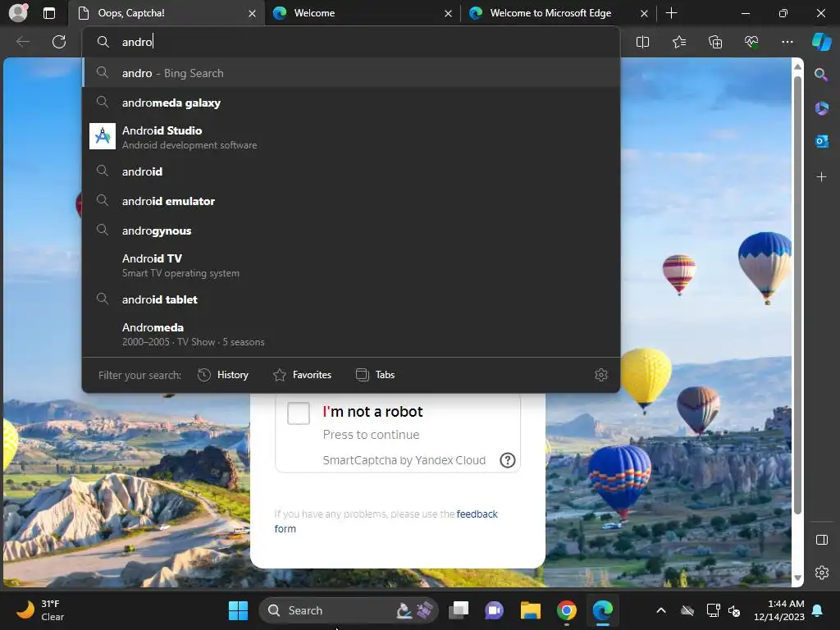Switch to the Welcome tab
840x630 pixels.
363,13
